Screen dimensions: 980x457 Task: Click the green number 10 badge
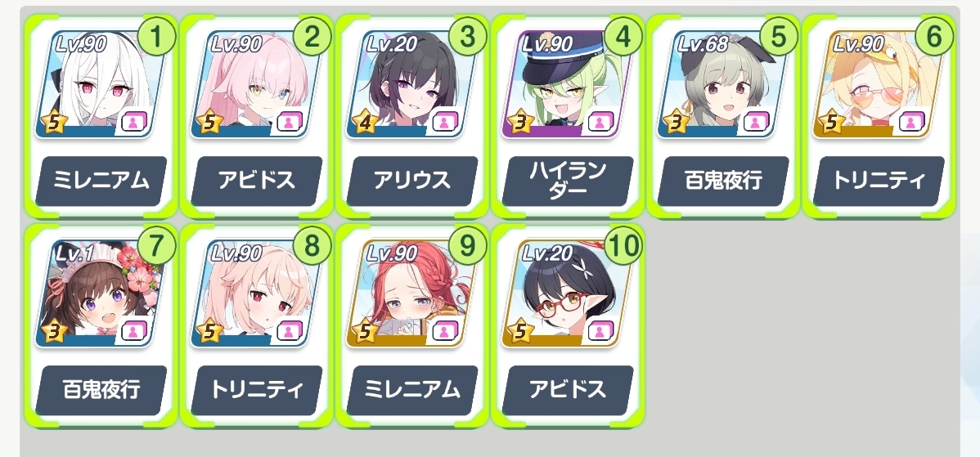[623, 245]
